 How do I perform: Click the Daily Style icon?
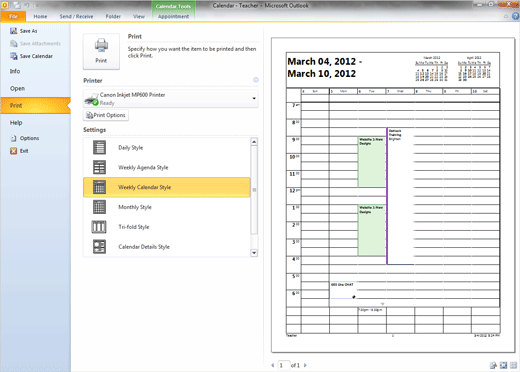point(99,148)
